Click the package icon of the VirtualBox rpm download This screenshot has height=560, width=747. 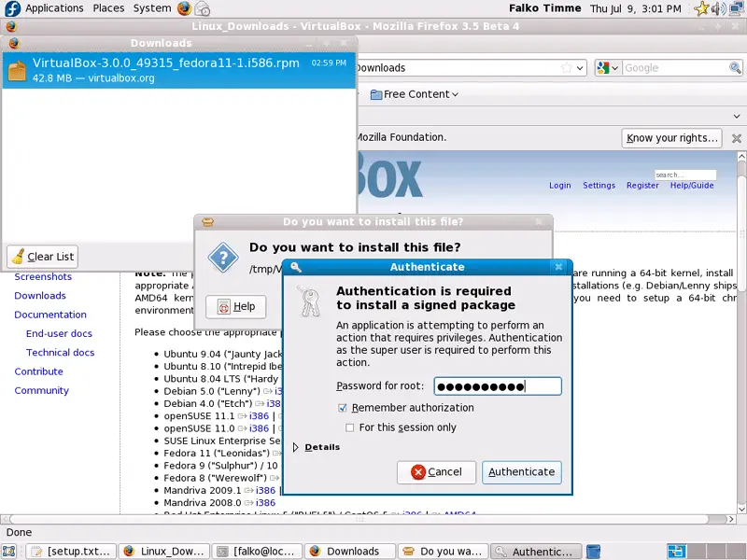pyautogui.click(x=17, y=71)
